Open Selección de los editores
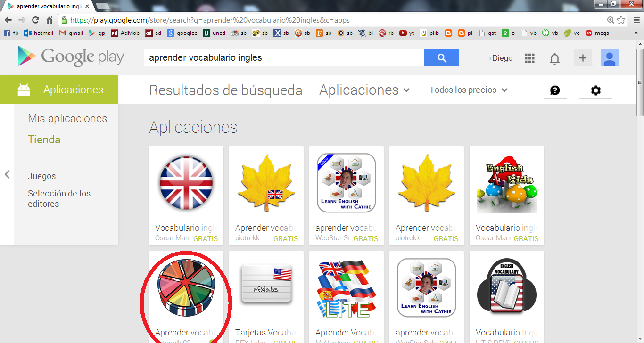 (x=59, y=198)
